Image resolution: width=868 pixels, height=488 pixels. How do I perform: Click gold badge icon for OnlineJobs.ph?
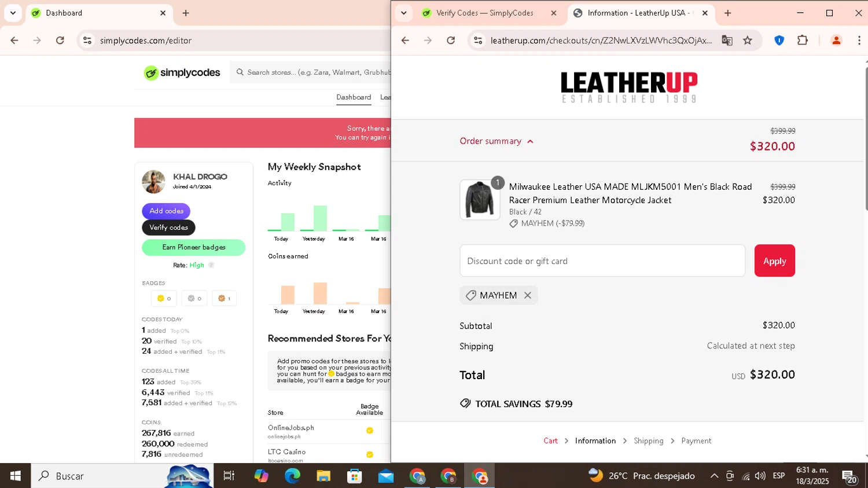click(370, 431)
